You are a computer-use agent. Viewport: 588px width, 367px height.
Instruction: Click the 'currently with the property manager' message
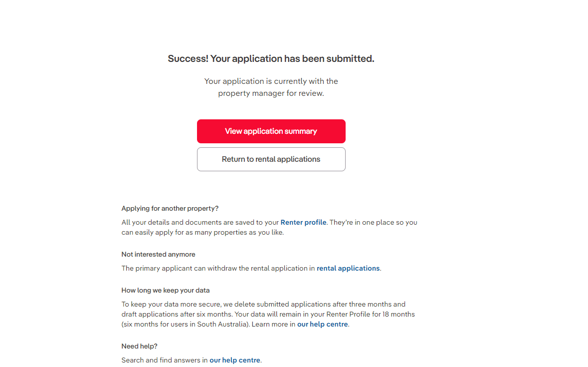pos(271,87)
